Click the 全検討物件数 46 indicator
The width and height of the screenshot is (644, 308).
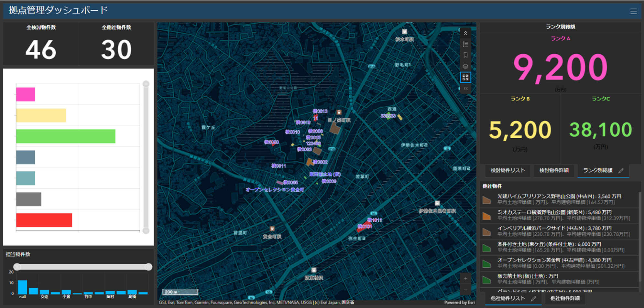click(x=41, y=44)
